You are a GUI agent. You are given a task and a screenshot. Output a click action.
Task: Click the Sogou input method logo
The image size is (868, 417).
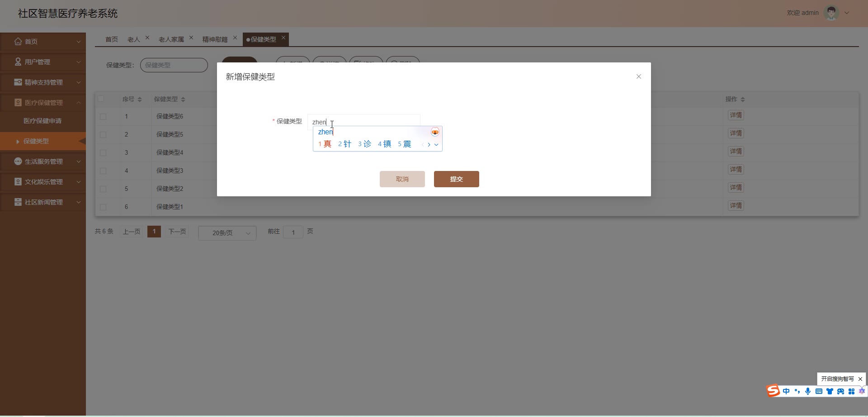click(x=773, y=391)
